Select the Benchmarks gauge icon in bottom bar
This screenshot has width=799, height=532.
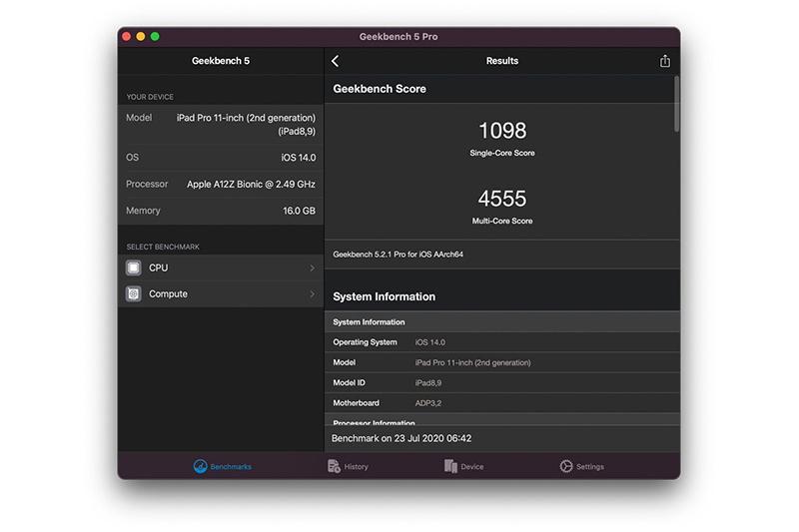point(200,466)
